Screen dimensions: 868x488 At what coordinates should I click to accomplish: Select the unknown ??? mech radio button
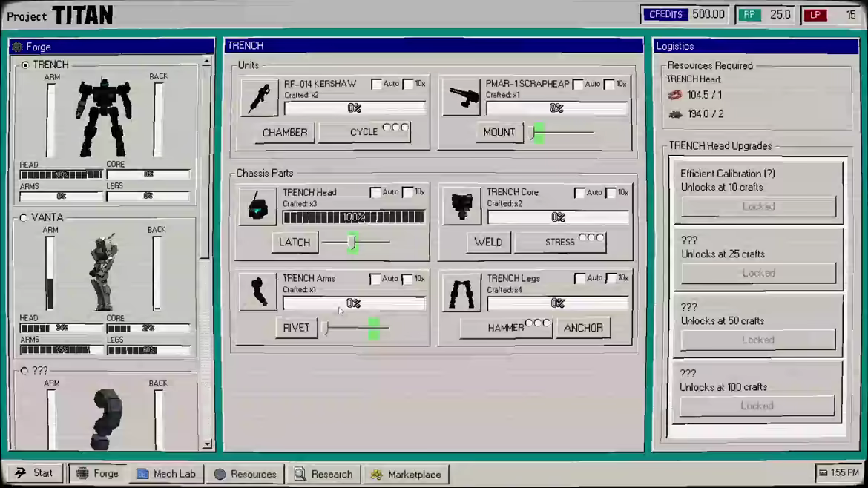click(24, 371)
